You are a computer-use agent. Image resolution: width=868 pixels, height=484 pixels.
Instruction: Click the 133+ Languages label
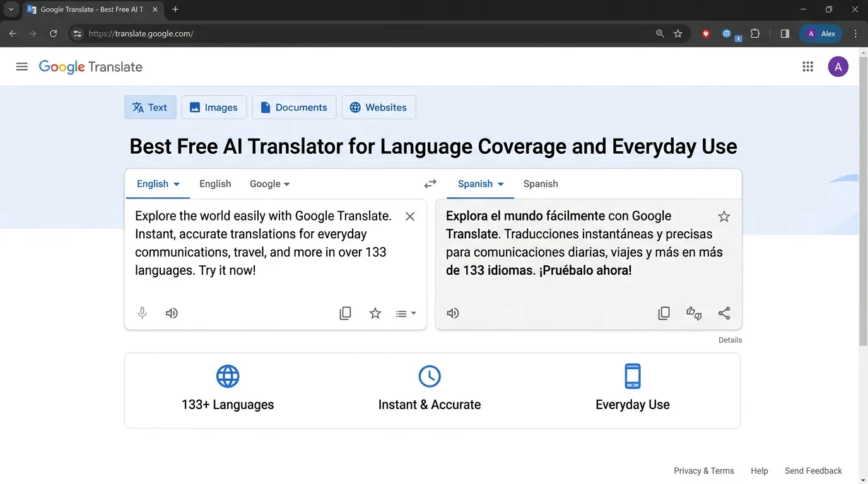pos(228,405)
